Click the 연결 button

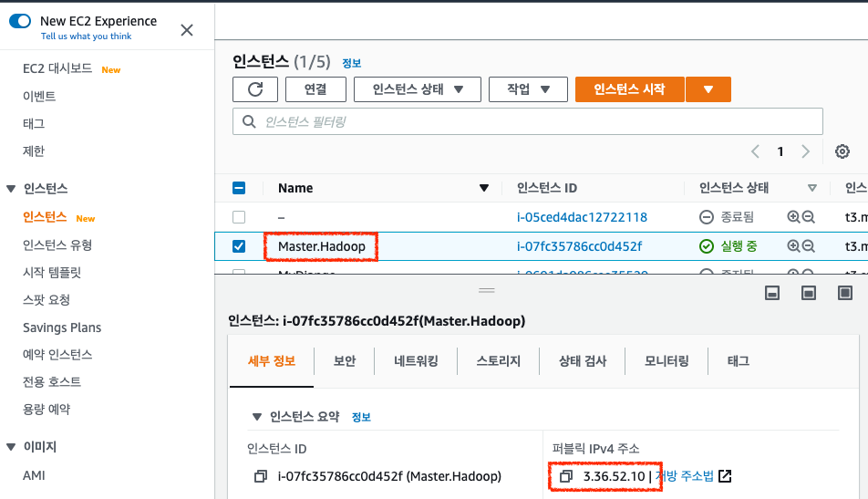tap(315, 89)
